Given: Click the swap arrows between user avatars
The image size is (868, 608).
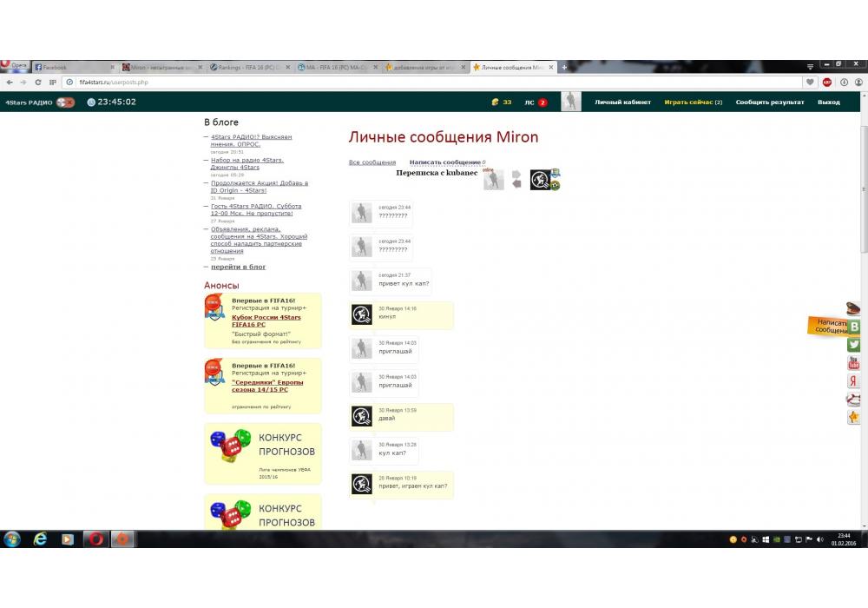Looking at the screenshot, I should point(516,180).
